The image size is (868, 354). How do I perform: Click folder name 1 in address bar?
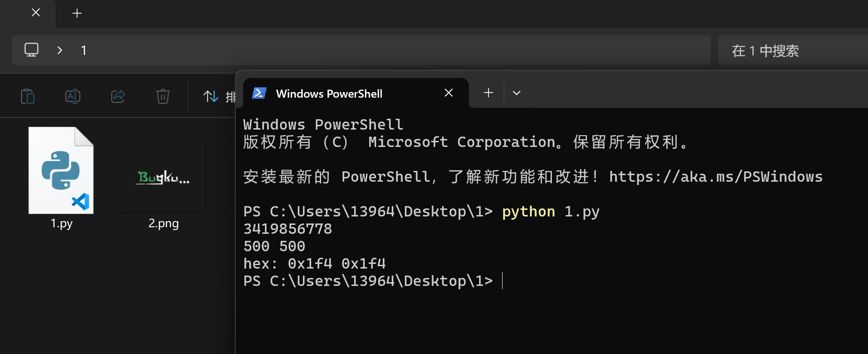tap(84, 50)
